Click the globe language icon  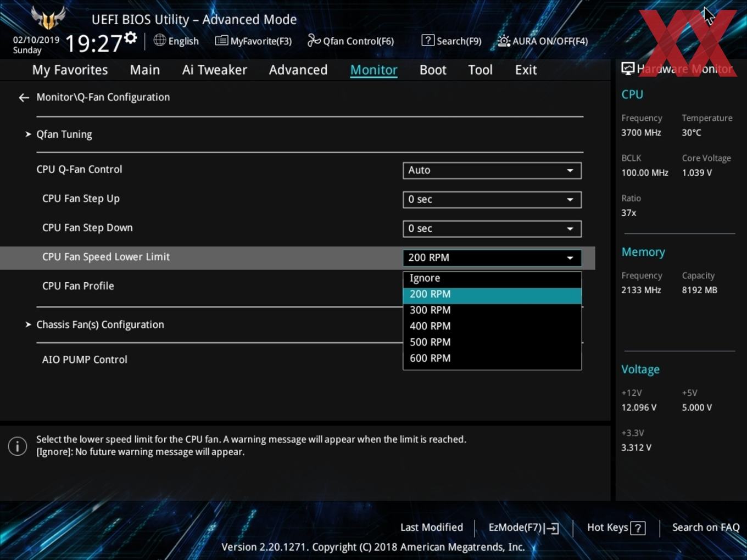click(x=159, y=40)
